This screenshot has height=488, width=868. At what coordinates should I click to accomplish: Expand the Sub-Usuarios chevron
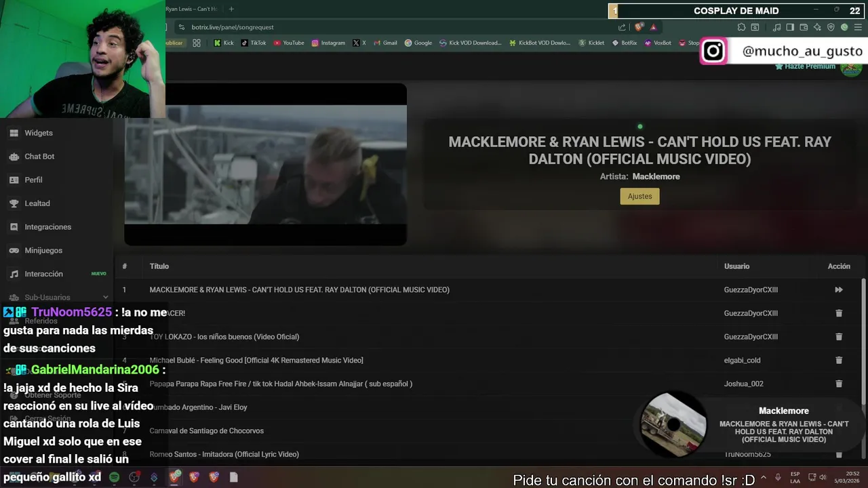(105, 298)
